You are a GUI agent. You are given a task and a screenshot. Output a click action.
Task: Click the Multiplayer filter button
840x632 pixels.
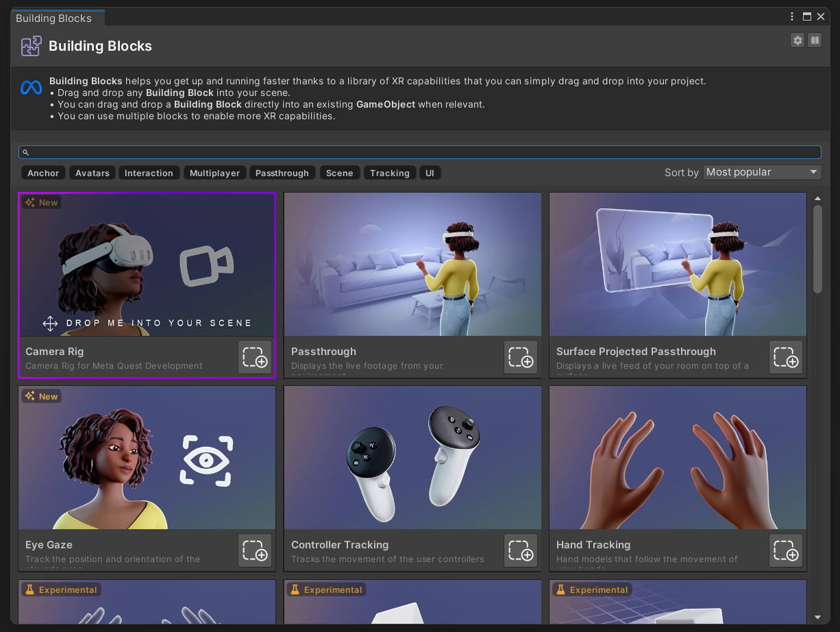pos(214,173)
